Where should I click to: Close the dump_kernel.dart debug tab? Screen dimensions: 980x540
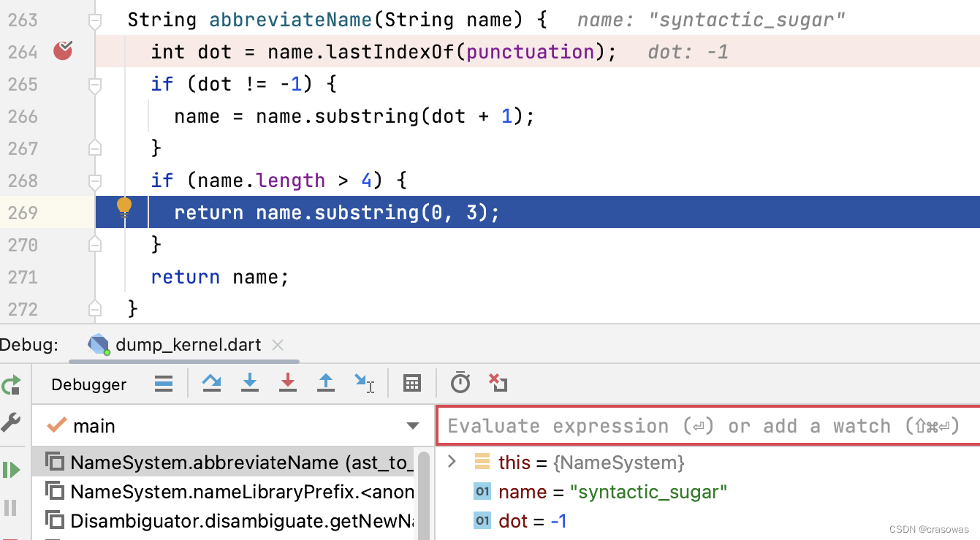point(278,345)
